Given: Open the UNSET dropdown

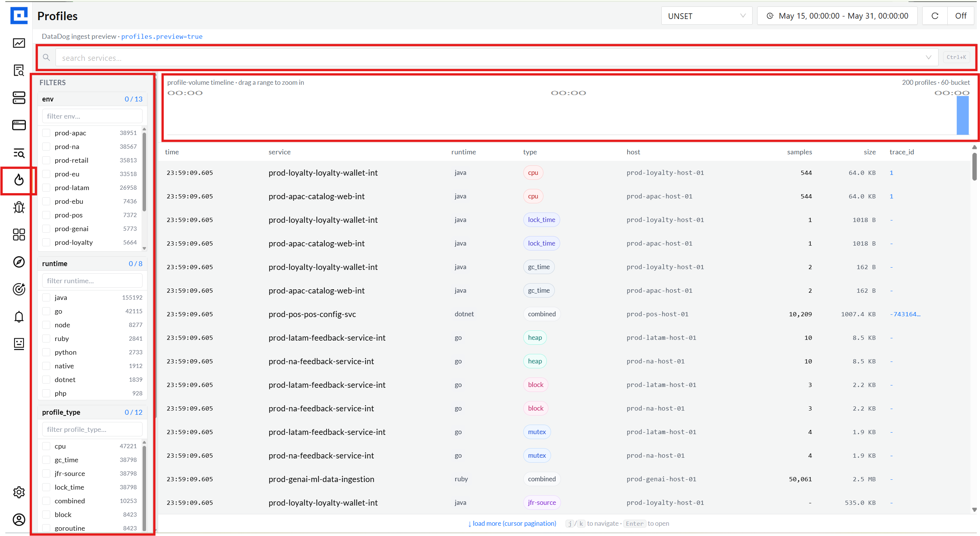Looking at the screenshot, I should (707, 16).
